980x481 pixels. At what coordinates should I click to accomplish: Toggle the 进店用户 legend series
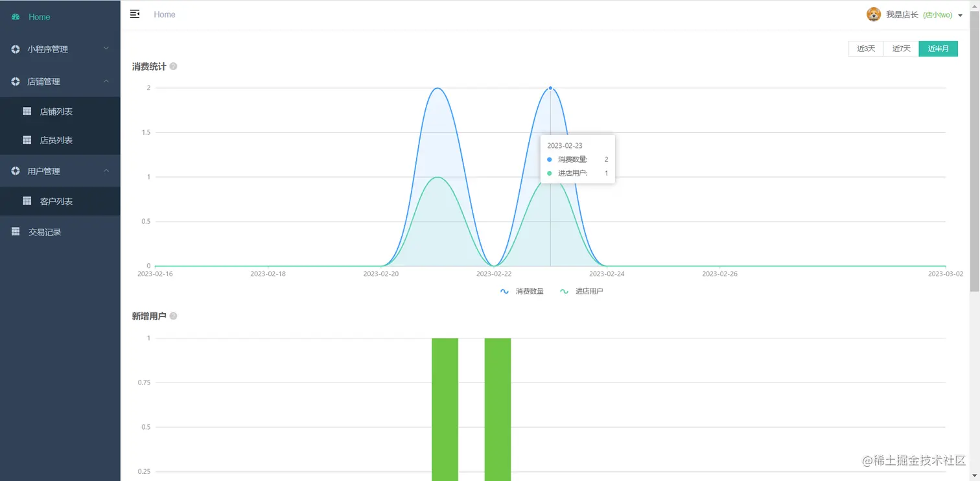pyautogui.click(x=581, y=291)
